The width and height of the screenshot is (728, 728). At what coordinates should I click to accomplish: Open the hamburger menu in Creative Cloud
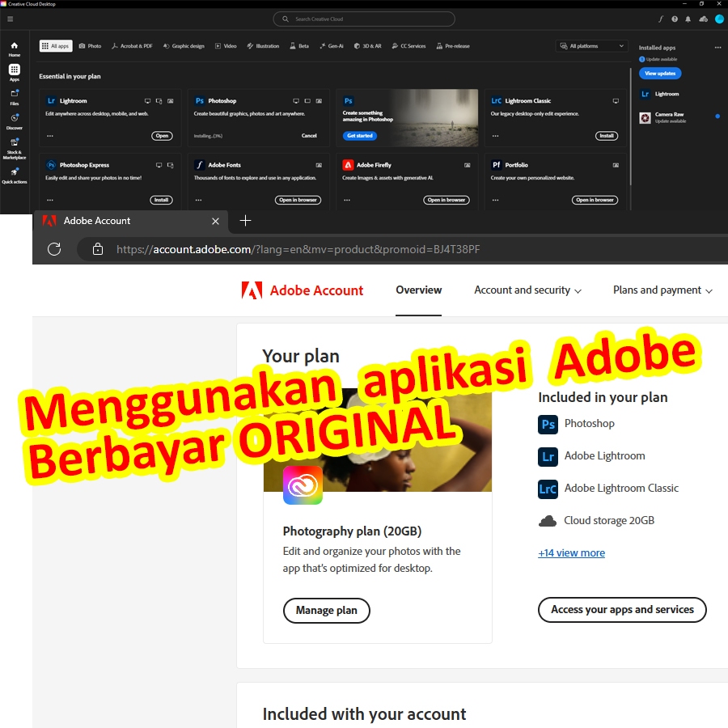(x=11, y=19)
